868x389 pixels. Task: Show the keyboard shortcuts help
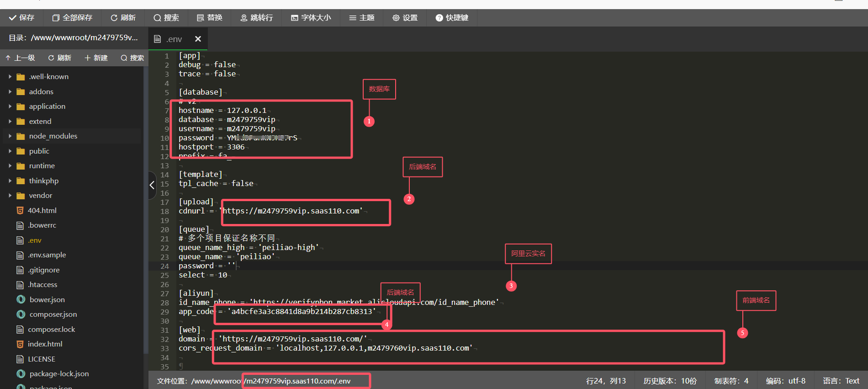(452, 18)
